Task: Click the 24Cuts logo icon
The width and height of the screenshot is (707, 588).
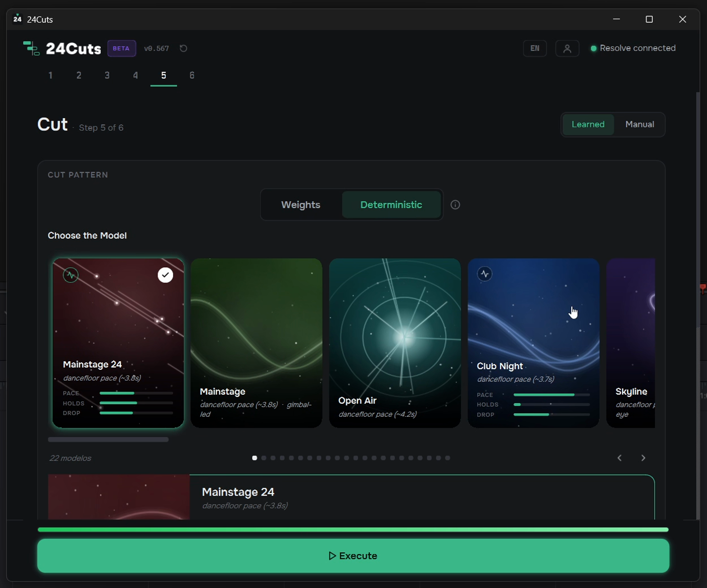Action: [x=31, y=48]
